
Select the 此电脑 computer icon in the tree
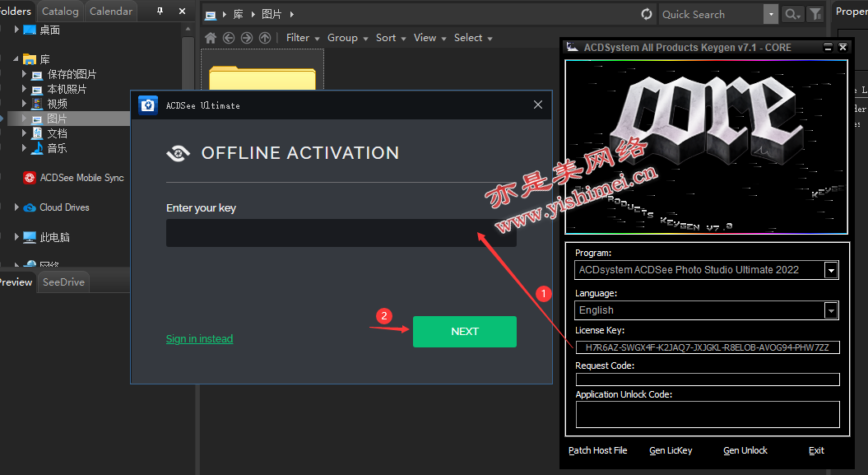tap(30, 237)
